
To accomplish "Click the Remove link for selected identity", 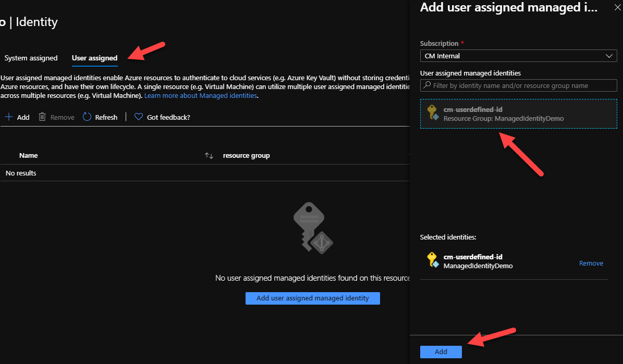I will tap(591, 263).
